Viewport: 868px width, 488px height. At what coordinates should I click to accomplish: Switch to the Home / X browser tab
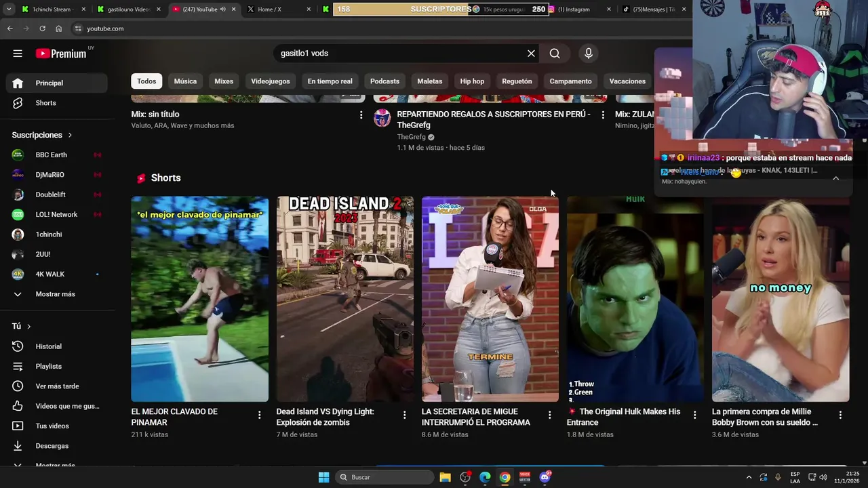(x=279, y=9)
